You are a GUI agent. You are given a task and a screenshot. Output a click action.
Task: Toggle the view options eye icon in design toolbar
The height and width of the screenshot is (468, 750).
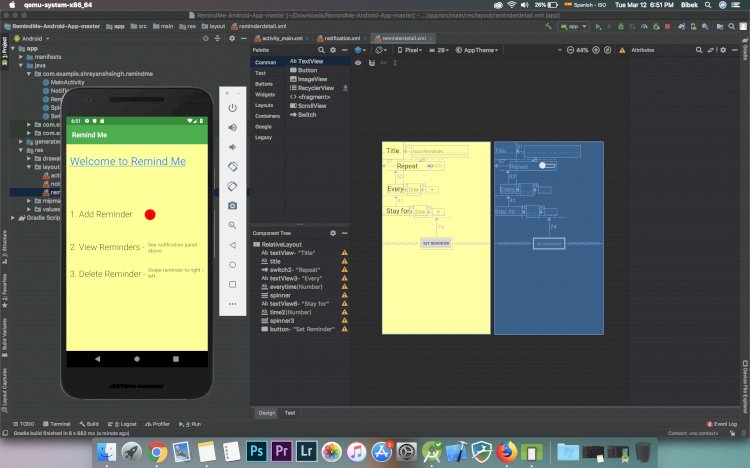coord(358,63)
